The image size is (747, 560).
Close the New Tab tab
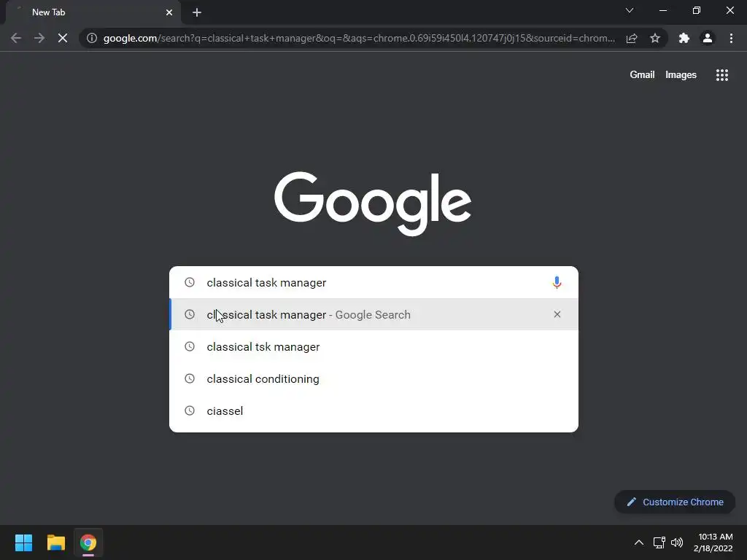169,12
